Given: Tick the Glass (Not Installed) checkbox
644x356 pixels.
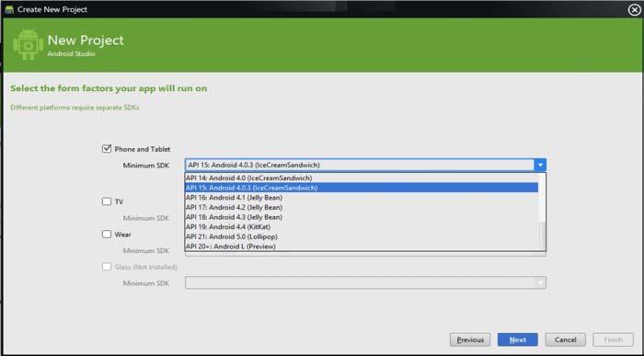Looking at the screenshot, I should pyautogui.click(x=107, y=267).
